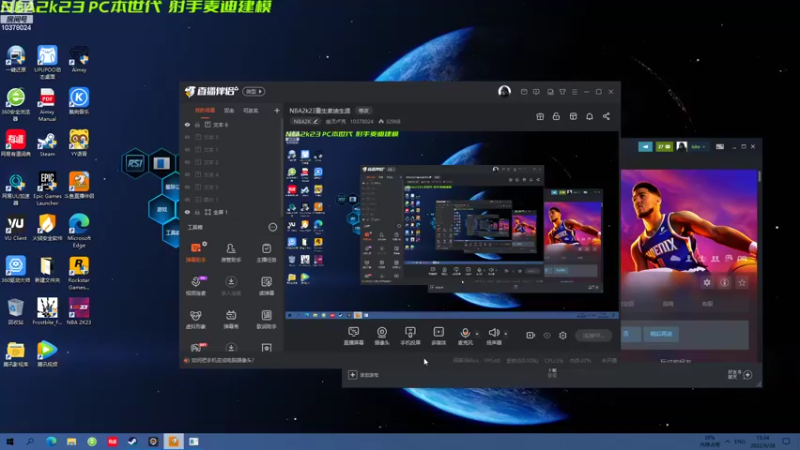800x450 pixels.
Task: Toggle visibility of 全屏 1 layer
Action: [187, 212]
